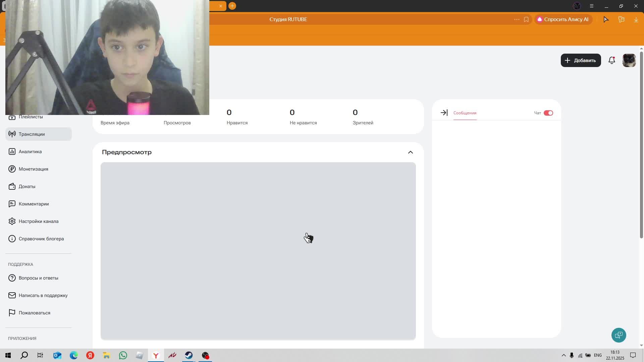Collapse the chat panel arrow icon
This screenshot has width=644, height=362.
[x=444, y=113]
